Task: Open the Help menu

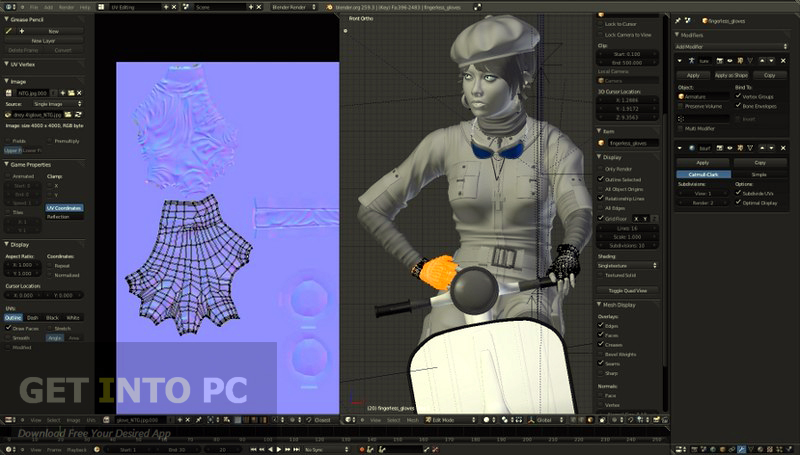Action: click(85, 7)
